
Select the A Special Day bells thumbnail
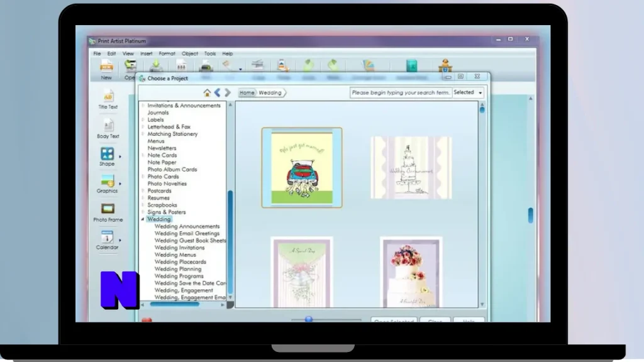click(302, 273)
